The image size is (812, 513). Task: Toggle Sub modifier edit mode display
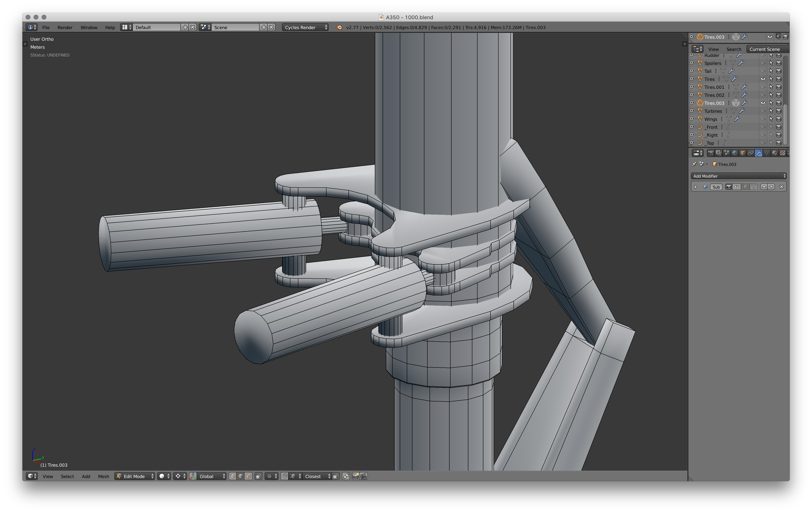745,187
